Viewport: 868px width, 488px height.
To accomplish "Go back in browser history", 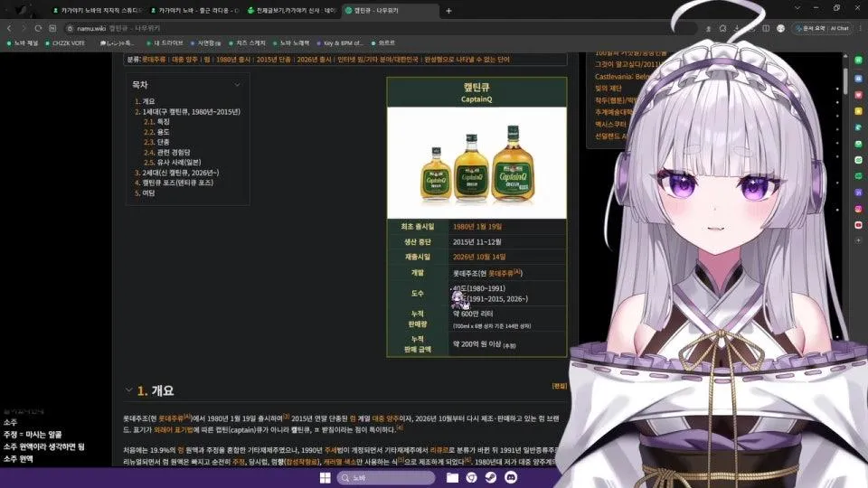I will click(x=9, y=28).
